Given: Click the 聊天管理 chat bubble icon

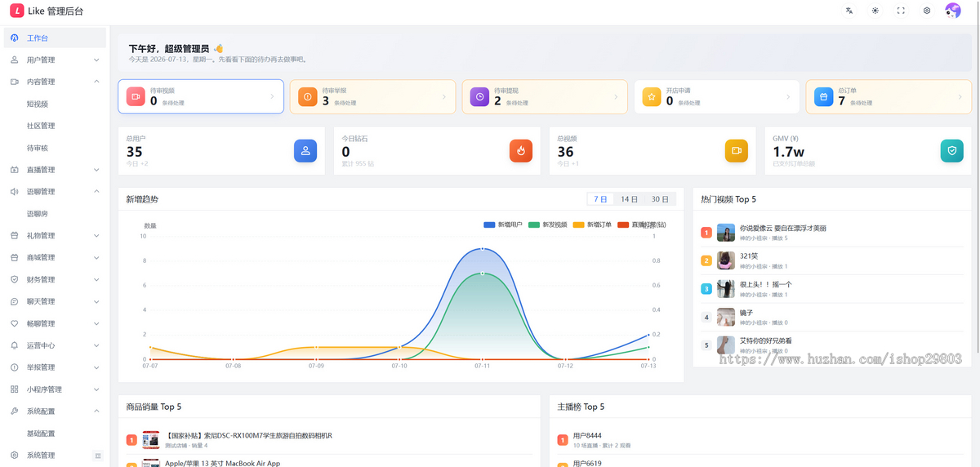Looking at the screenshot, I should 15,301.
